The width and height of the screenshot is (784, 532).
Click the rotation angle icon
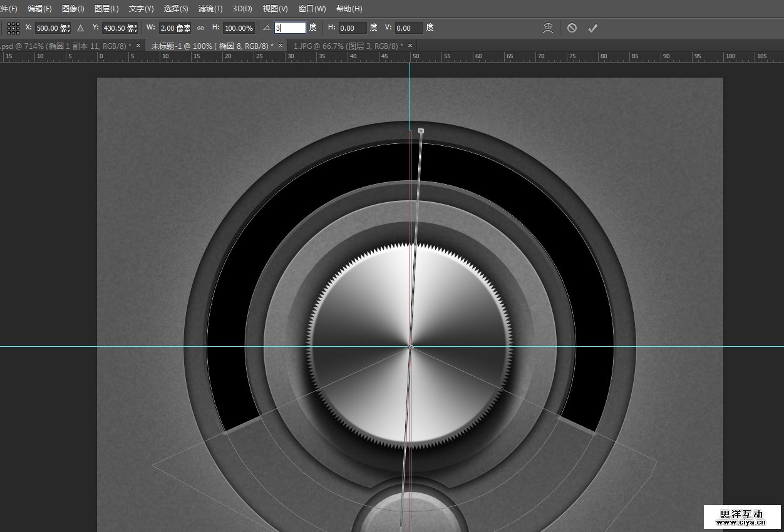coord(267,28)
